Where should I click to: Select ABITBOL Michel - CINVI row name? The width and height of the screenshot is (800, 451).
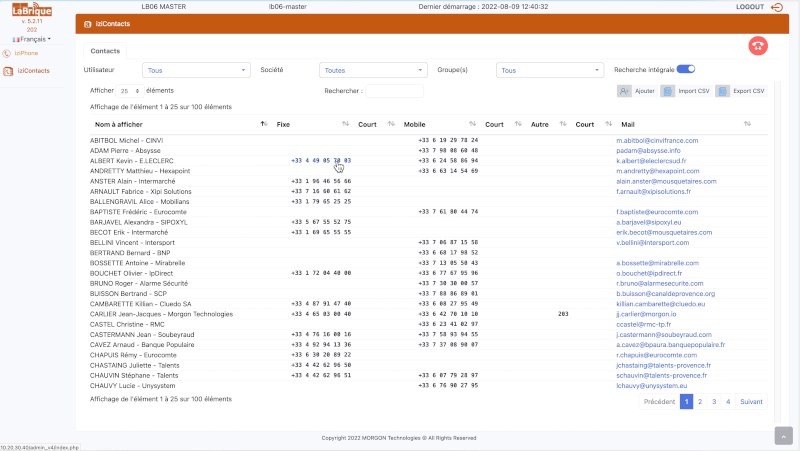[x=127, y=140]
